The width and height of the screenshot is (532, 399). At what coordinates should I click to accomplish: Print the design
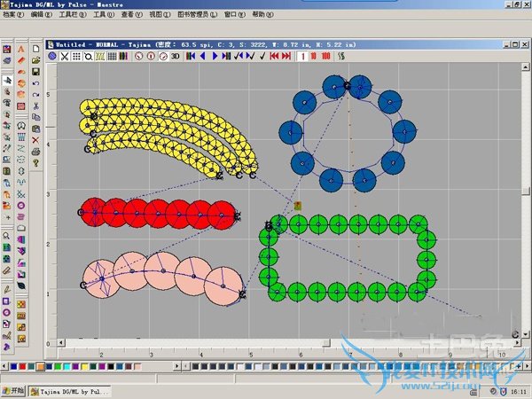pos(35,152)
